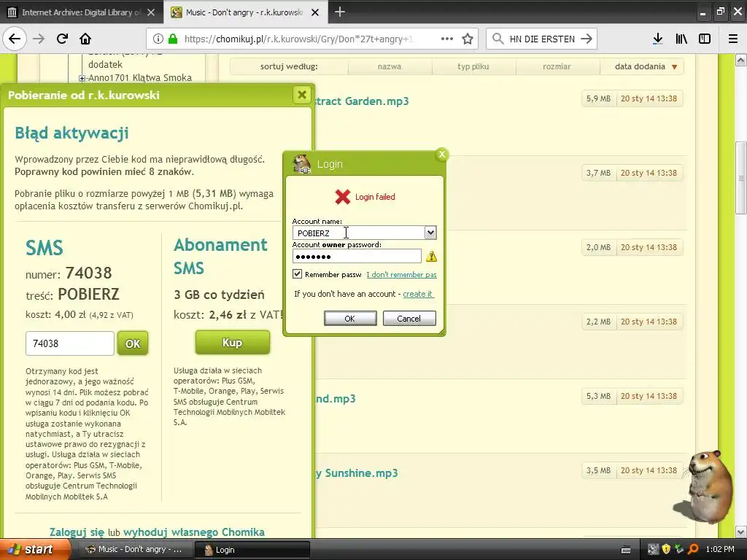Close the Pobieranie od r.k.kurowski panel
The height and width of the screenshot is (560, 747).
pos(301,95)
